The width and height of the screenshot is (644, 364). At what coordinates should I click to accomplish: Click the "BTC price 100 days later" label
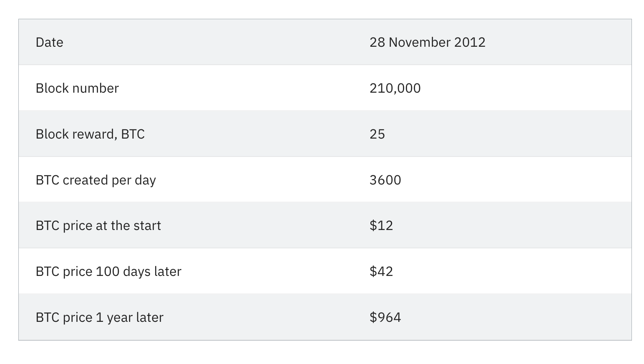pyautogui.click(x=108, y=271)
